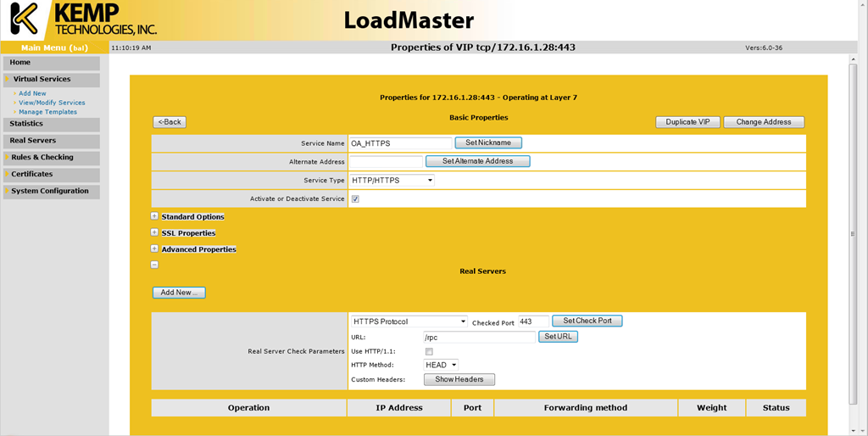Expand the System Configuration menu
The height and width of the screenshot is (436, 868).
click(x=52, y=191)
